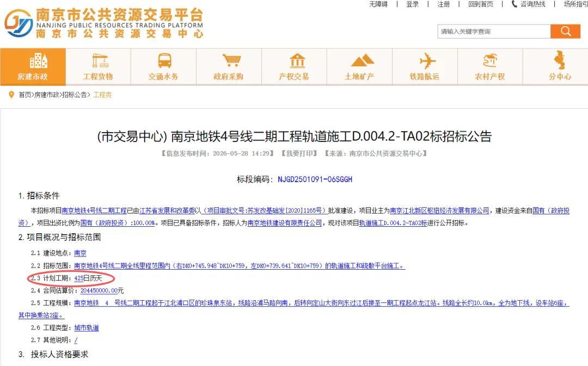Click the 交通水务 bus icon
The height and width of the screenshot is (366, 588).
[x=164, y=60]
